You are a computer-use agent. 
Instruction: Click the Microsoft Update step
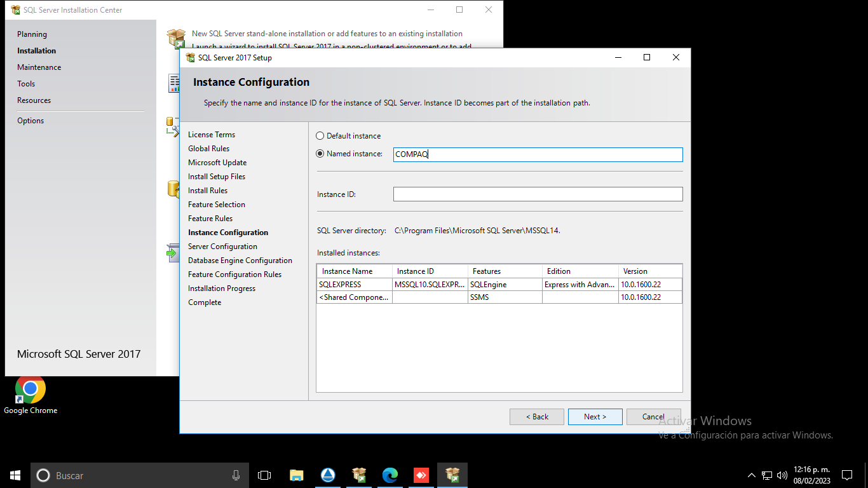[x=217, y=163]
